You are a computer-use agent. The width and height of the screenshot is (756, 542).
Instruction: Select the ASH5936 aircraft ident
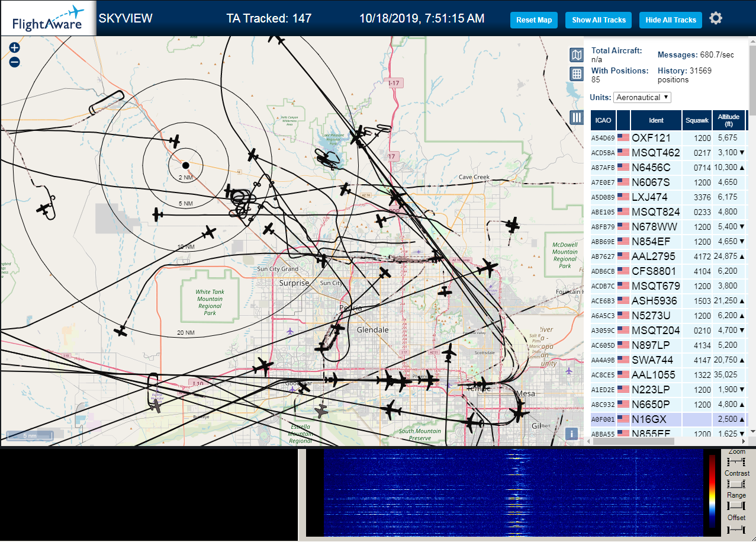point(654,300)
